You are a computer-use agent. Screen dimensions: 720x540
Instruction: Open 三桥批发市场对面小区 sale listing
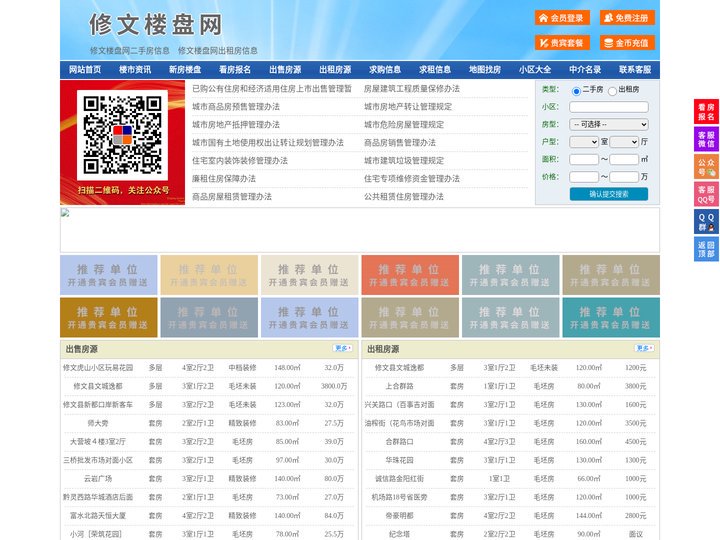(98, 460)
